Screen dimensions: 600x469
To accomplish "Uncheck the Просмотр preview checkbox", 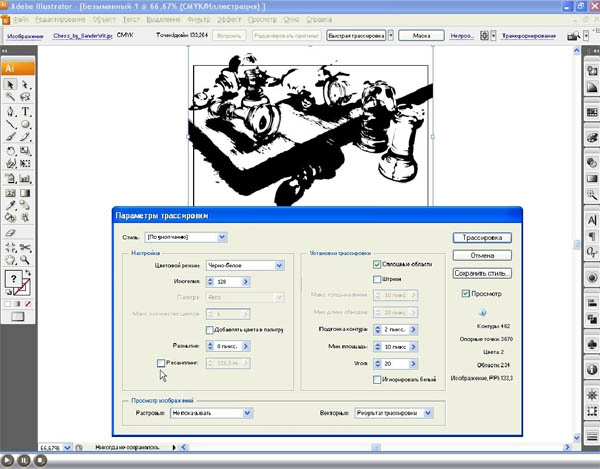I will 466,295.
